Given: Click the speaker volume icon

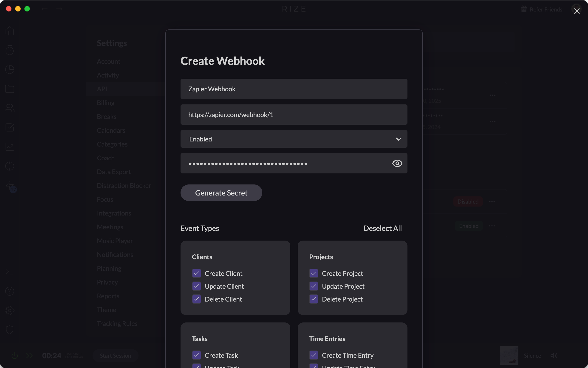Looking at the screenshot, I should [554, 356].
